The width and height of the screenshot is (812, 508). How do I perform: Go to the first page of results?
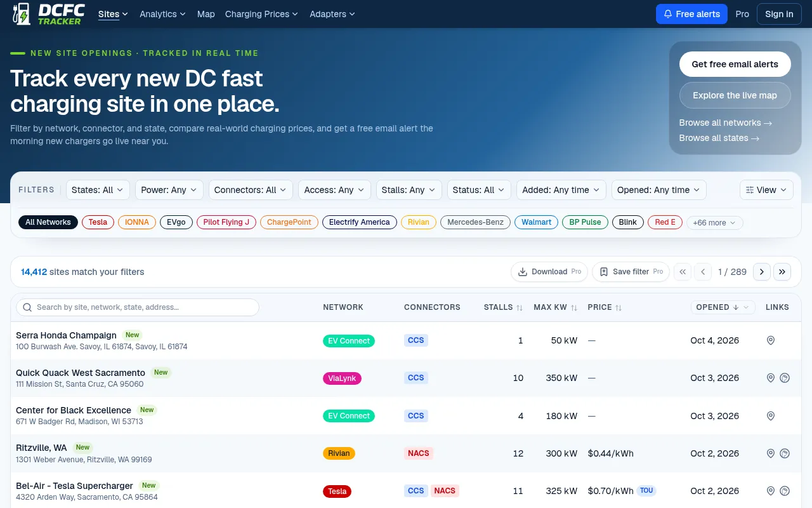(x=683, y=272)
